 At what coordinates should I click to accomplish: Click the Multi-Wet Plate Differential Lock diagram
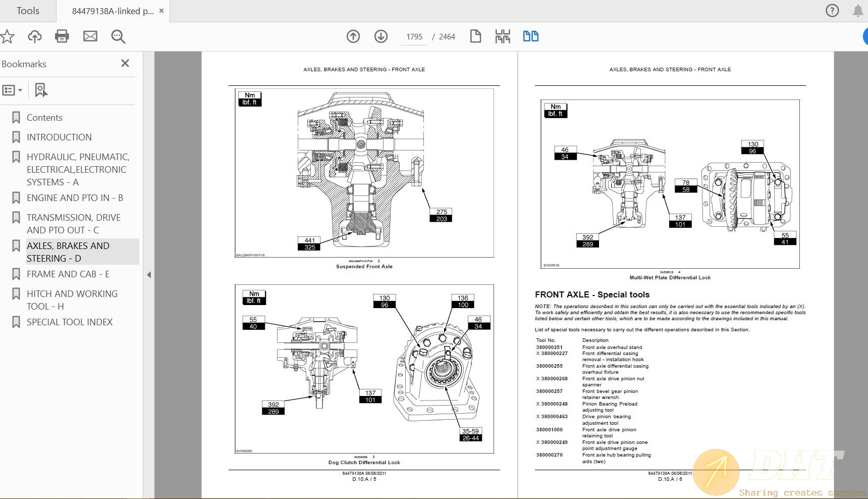[x=670, y=184]
